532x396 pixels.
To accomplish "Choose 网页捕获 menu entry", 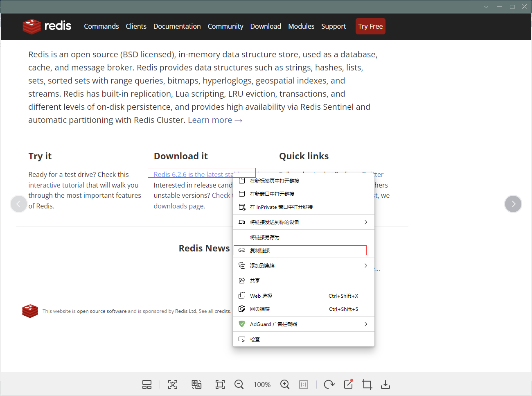I will 304,309.
